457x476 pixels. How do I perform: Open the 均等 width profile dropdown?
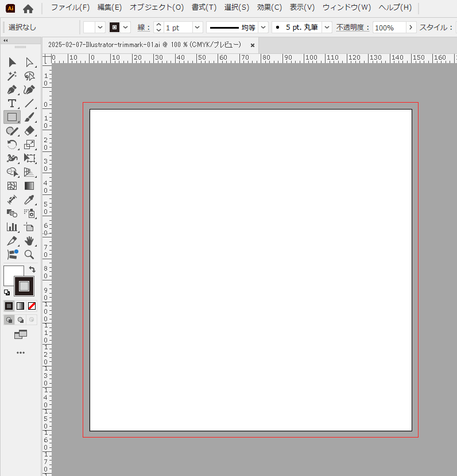264,28
